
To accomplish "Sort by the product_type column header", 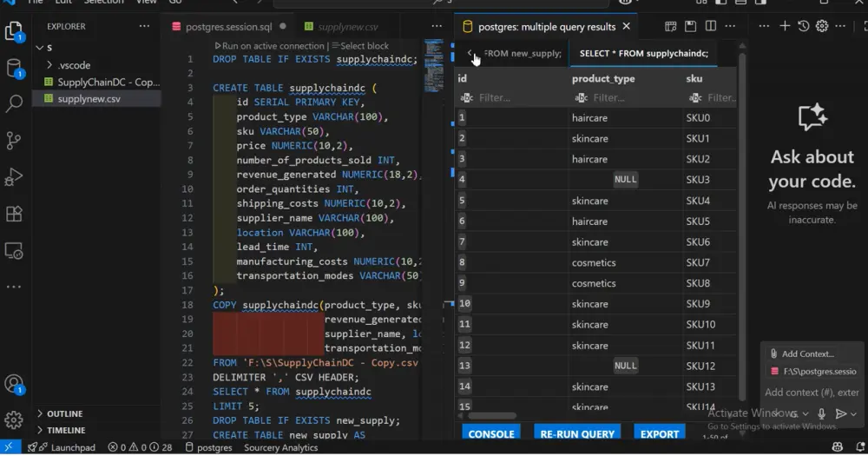I will (603, 79).
